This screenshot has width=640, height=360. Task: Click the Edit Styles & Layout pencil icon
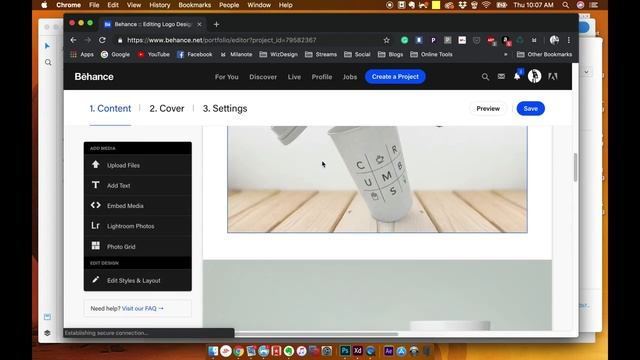96,280
